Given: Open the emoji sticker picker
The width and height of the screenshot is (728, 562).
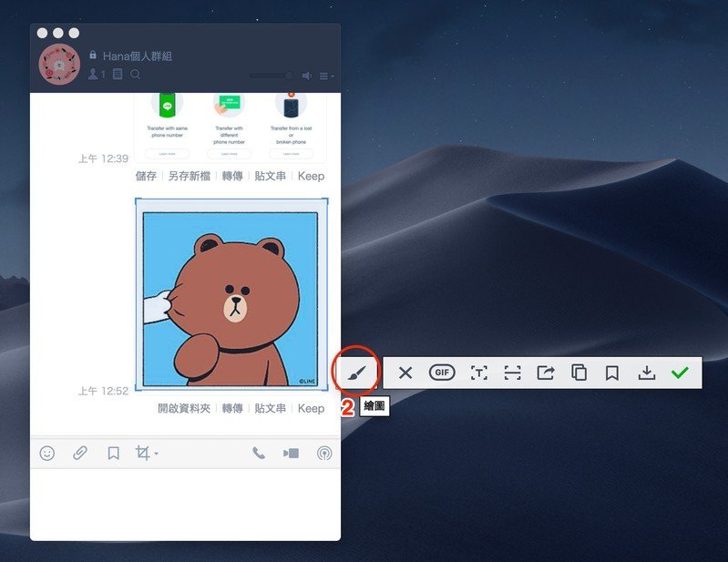Looking at the screenshot, I should (46, 453).
